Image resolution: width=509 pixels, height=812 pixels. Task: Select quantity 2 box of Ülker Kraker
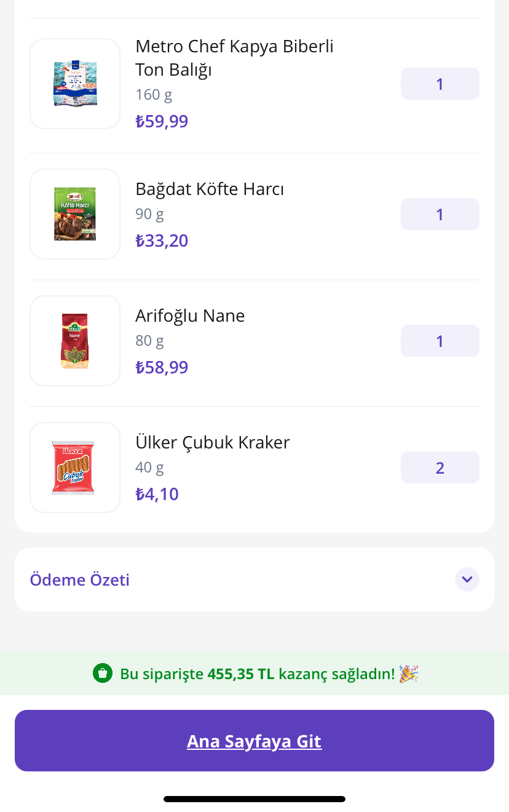click(x=440, y=468)
